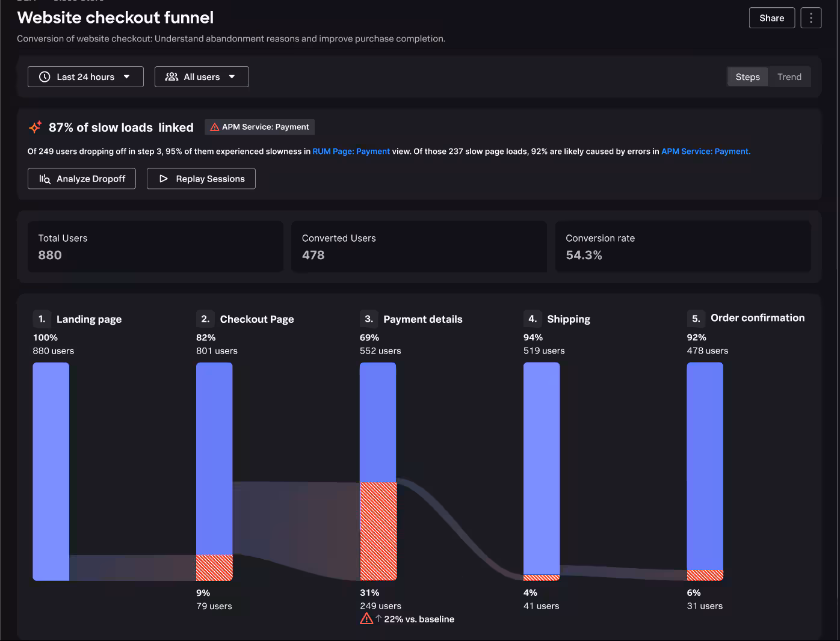Select the Conversion rate metric card
This screenshot has height=641, width=840.
tap(682, 247)
